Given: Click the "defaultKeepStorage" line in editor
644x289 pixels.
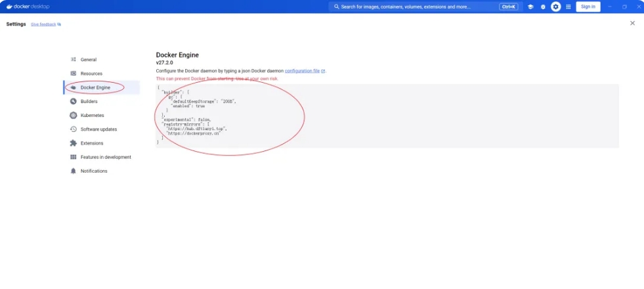Looking at the screenshot, I should [205, 101].
